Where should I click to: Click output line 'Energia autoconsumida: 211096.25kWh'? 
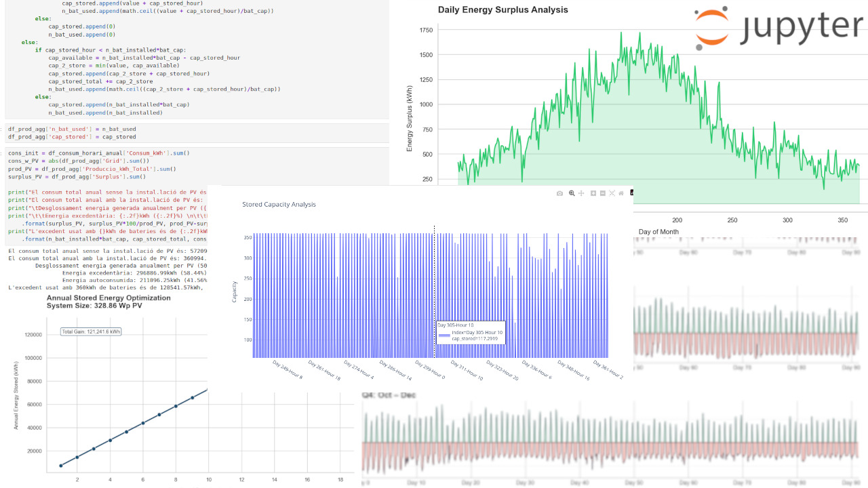click(x=134, y=280)
